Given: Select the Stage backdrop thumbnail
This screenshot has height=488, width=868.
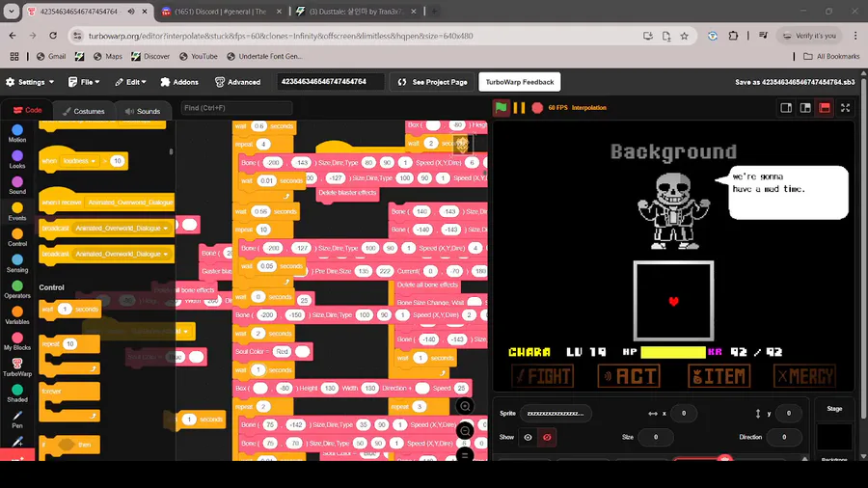Looking at the screenshot, I should (834, 437).
